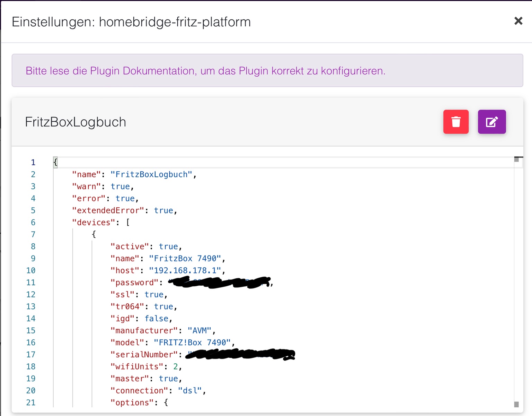Click the plugin documentation notice banner
This screenshot has width=532, height=416.
tap(267, 70)
